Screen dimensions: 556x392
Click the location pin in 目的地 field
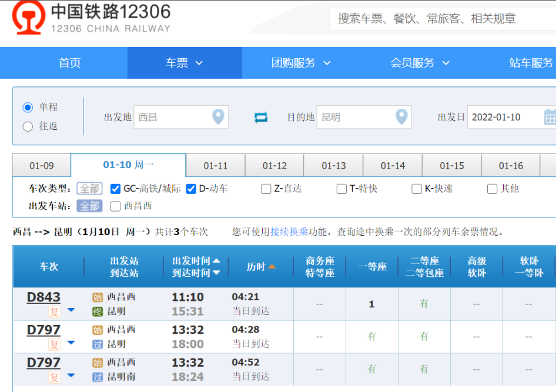tap(401, 116)
